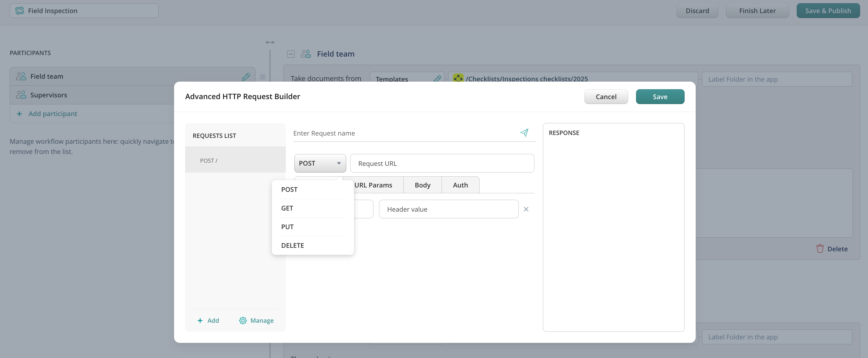
Task: Select DELETE in the method list
Action: pos(292,245)
